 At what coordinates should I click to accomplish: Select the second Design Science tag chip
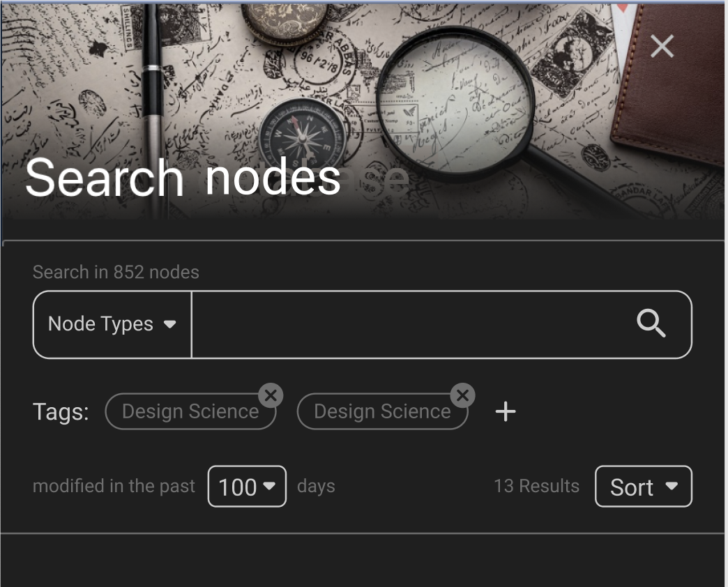(x=382, y=411)
